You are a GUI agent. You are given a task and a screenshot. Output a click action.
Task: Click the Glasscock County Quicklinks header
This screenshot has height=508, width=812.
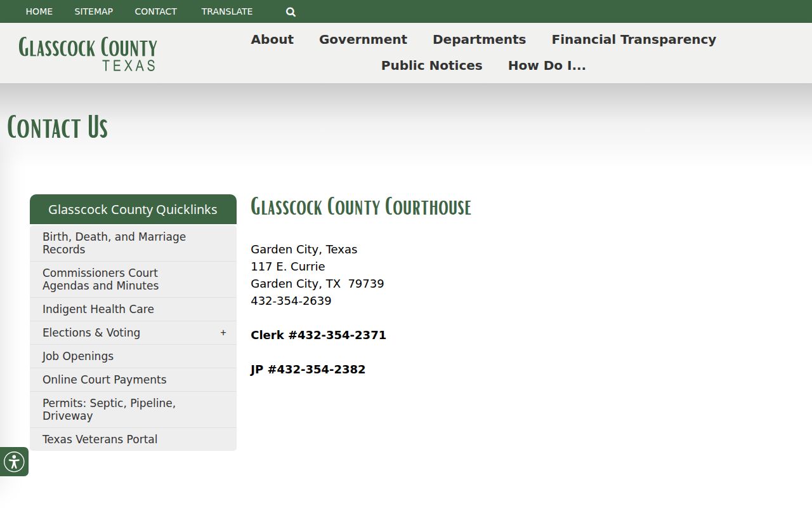tap(133, 210)
